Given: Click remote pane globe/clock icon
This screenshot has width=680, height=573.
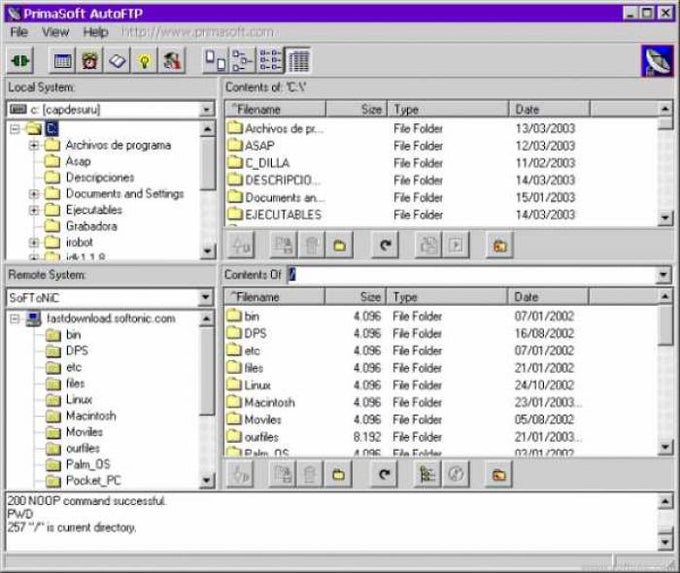Looking at the screenshot, I should click(x=455, y=474).
